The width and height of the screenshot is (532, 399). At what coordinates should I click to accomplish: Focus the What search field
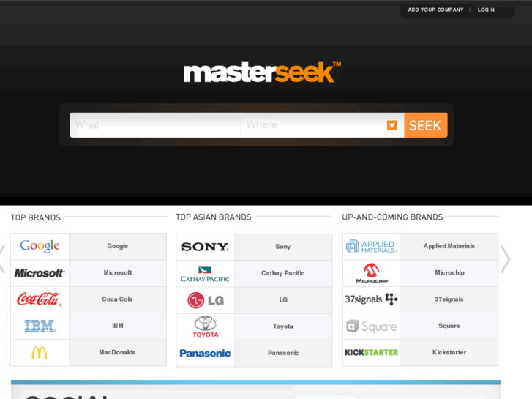point(155,125)
